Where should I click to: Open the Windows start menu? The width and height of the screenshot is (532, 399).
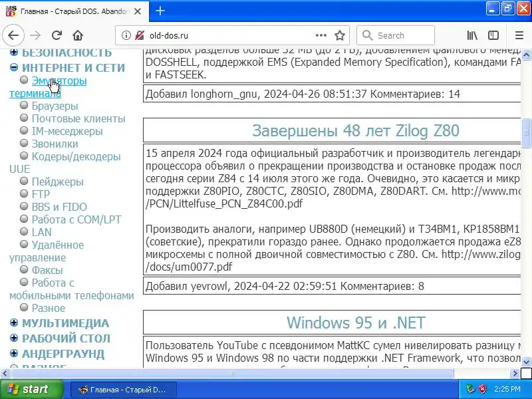[31, 389]
